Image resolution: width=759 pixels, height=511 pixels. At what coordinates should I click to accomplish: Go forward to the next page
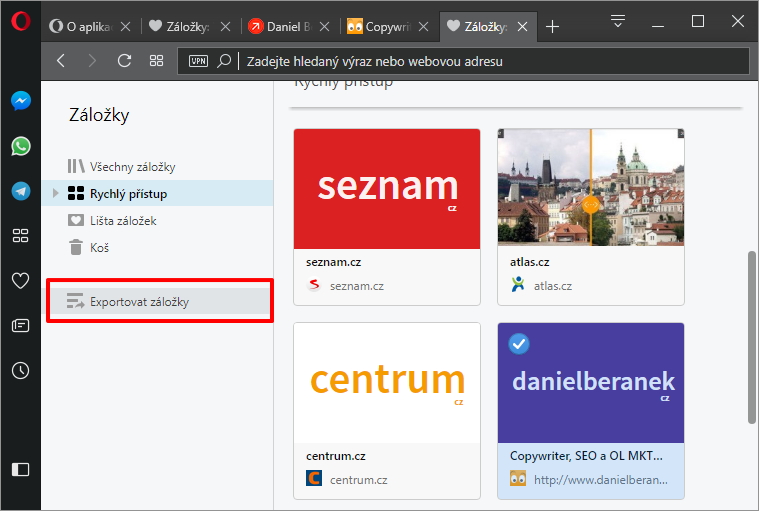pos(92,61)
